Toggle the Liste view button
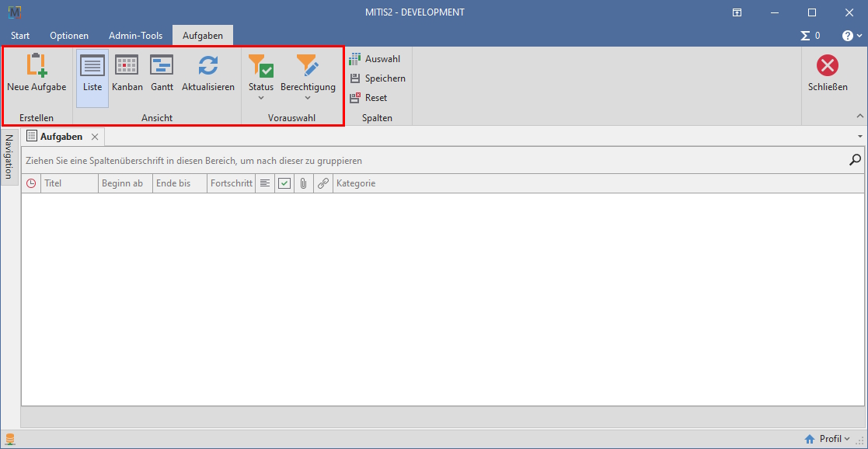This screenshot has width=868, height=449. (x=92, y=74)
